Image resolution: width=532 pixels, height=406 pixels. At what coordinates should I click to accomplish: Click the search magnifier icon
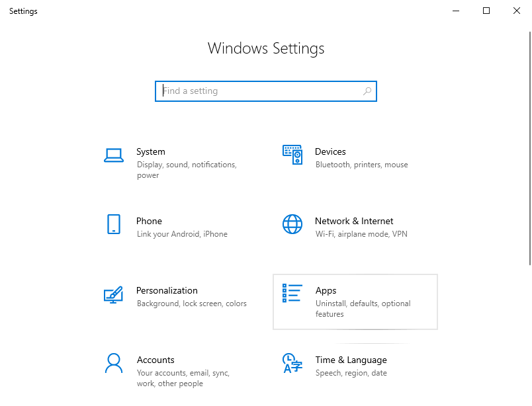(367, 91)
